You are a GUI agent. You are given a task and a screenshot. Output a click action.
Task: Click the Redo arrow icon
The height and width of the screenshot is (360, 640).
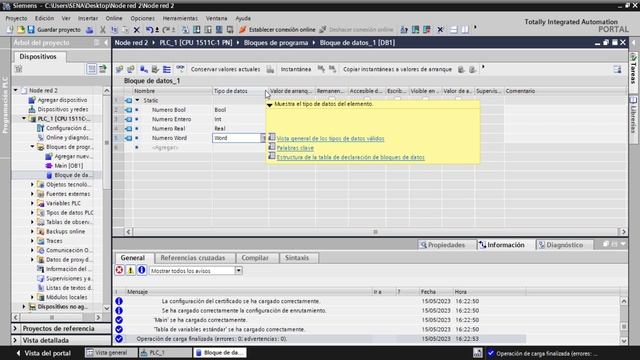point(166,30)
